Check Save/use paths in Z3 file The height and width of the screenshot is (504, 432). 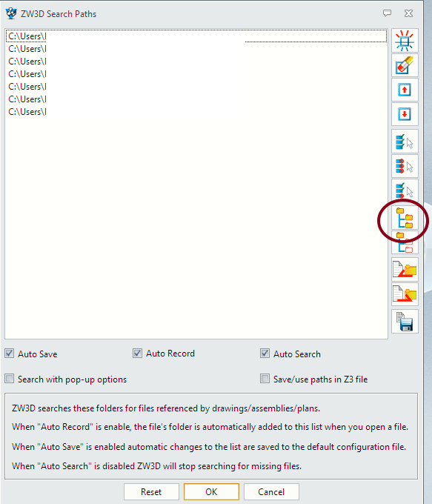pyautogui.click(x=265, y=379)
